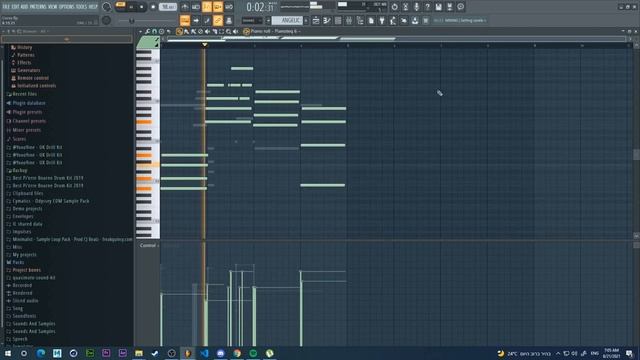
Task: Click the microphone recording icon
Action: click(x=416, y=7)
